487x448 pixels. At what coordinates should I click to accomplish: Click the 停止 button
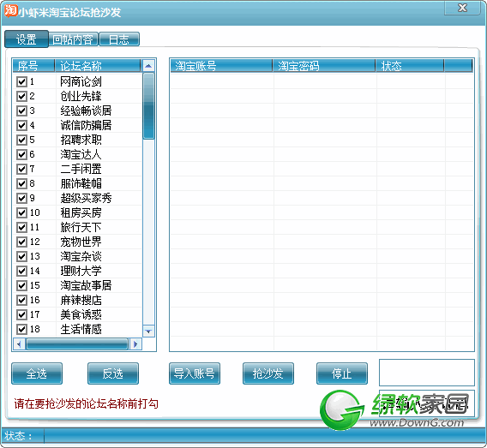[342, 373]
